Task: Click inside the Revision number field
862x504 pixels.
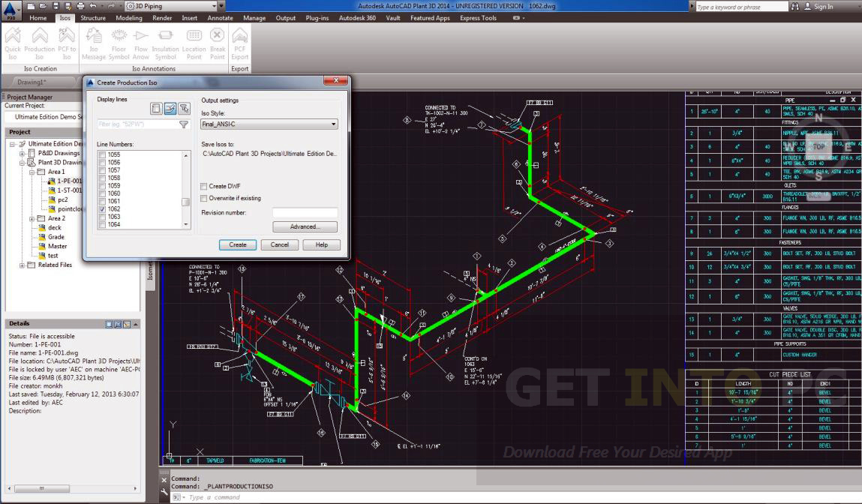Action: [303, 212]
